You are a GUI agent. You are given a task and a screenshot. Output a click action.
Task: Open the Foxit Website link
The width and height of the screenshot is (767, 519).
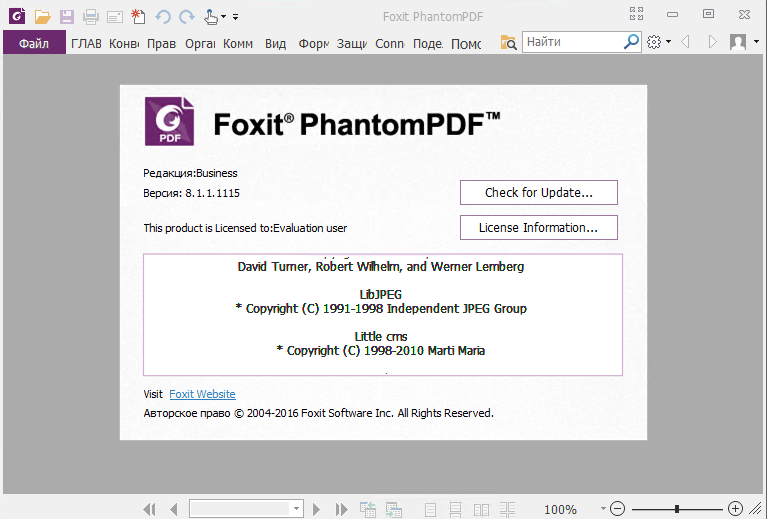click(x=202, y=394)
